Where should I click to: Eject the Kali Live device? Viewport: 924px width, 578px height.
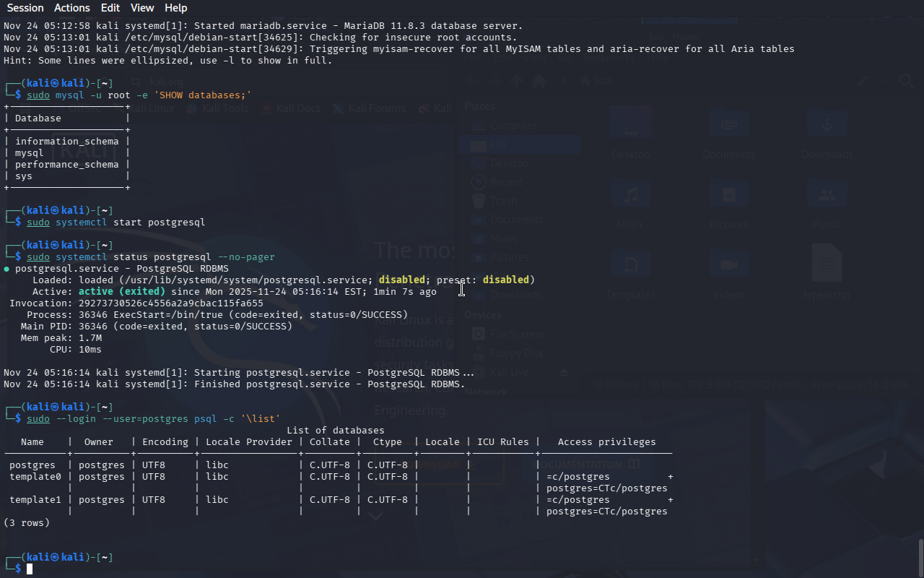pos(565,372)
